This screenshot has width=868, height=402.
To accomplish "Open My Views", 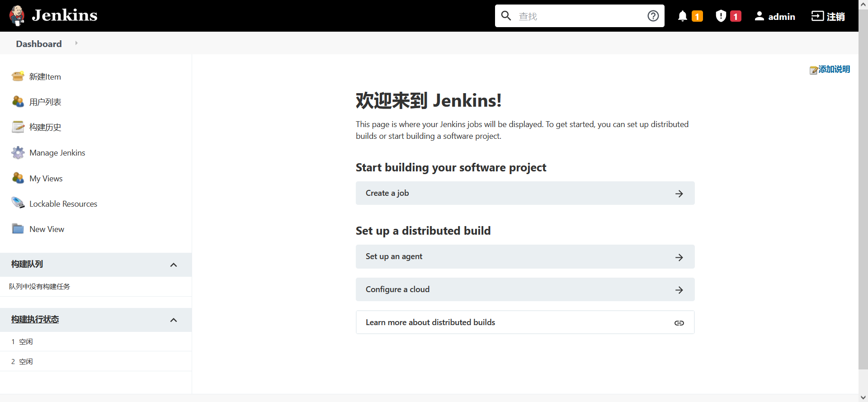I will [x=46, y=179].
